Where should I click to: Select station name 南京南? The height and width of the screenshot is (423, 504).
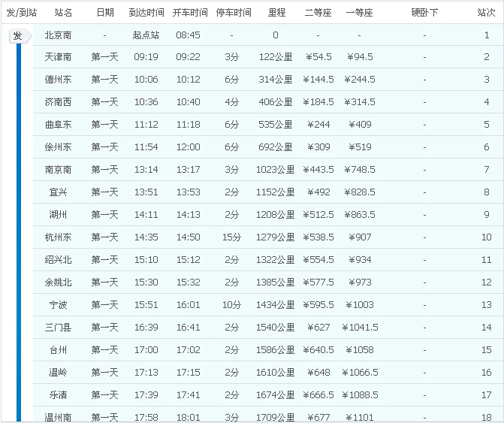[58, 170]
